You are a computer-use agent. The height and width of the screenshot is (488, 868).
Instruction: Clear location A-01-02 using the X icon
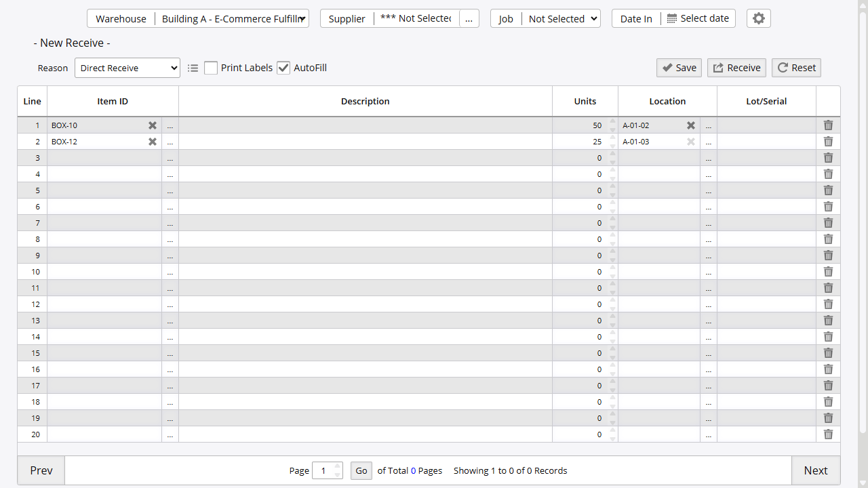coord(690,125)
